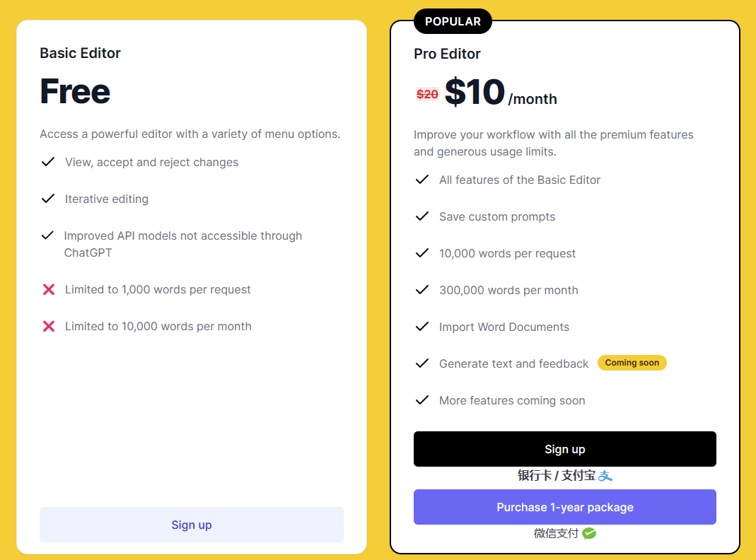Click the yellow Coming soon badge
Viewport: 756px width, 560px height.
pos(632,363)
